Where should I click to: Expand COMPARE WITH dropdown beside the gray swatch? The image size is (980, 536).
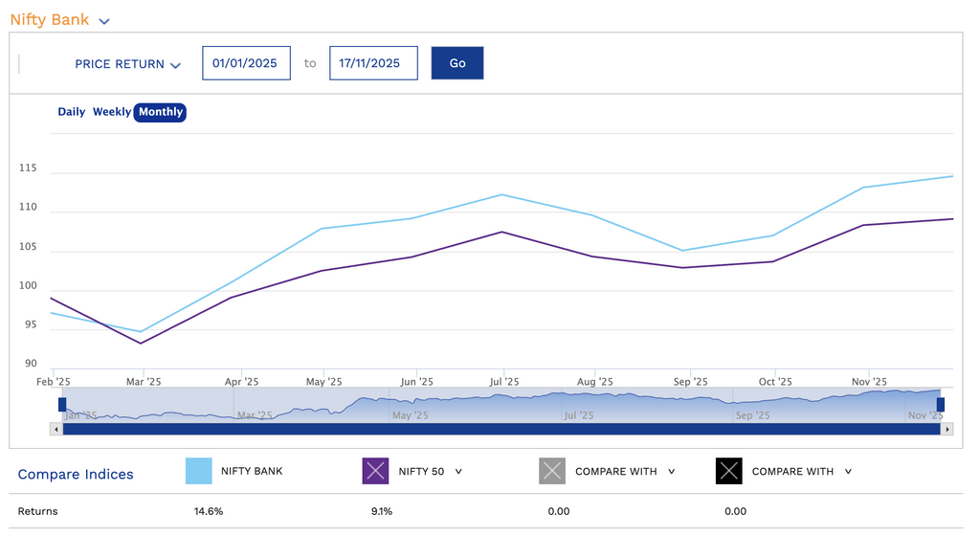point(670,472)
